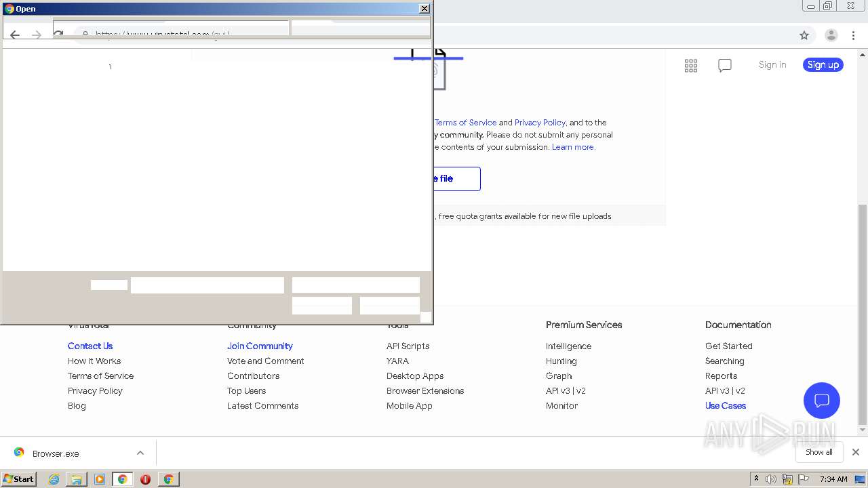Screen dimensions: 868x488
Task: Open the Blog footer link
Action: tap(77, 406)
